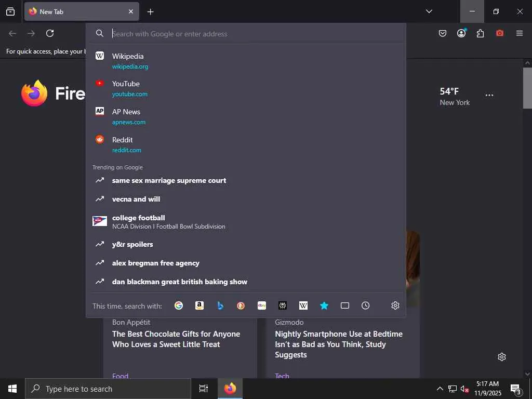Screen dimensions: 532x399
Task: Choose trending search same sex marriage supreme court
Action: 246,180
